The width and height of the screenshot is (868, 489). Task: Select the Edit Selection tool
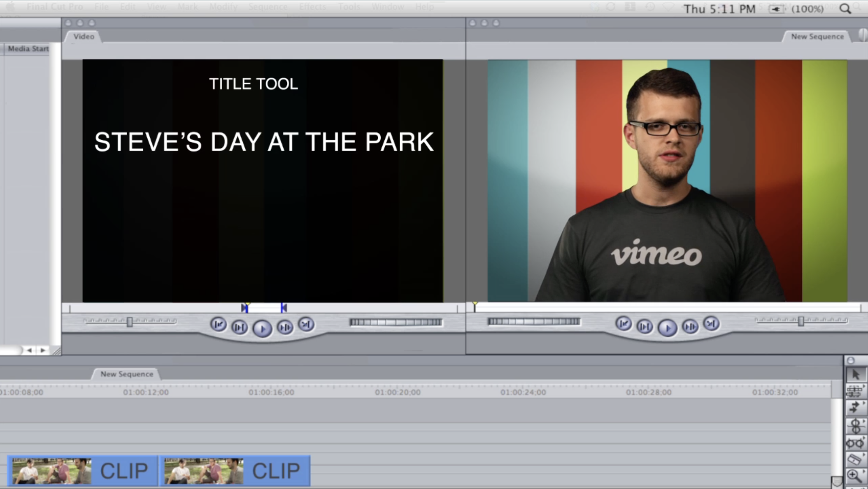(x=855, y=391)
